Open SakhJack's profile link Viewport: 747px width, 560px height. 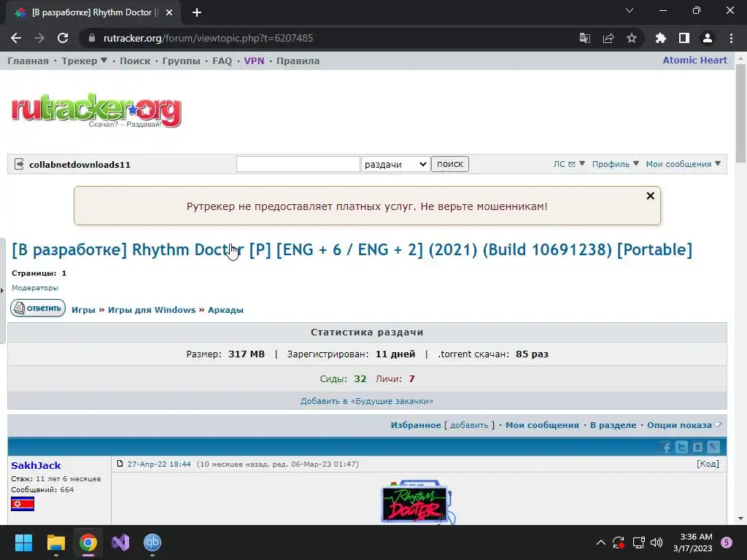[x=36, y=466]
